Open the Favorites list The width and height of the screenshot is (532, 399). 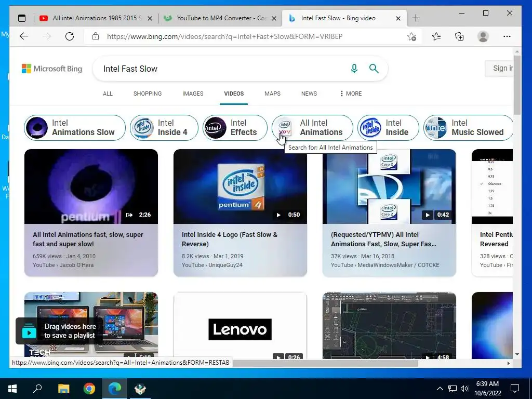436,36
